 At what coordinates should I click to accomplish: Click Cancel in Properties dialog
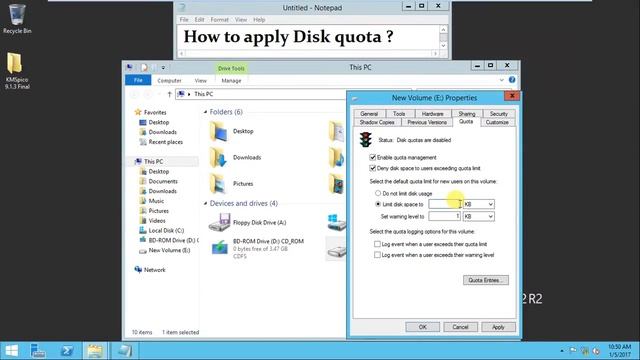tap(460, 327)
